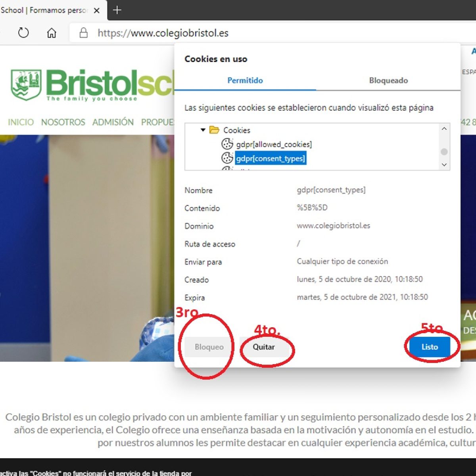This screenshot has height=476, width=476.
Task: Click the Cookies folder icon
Action: [x=214, y=130]
